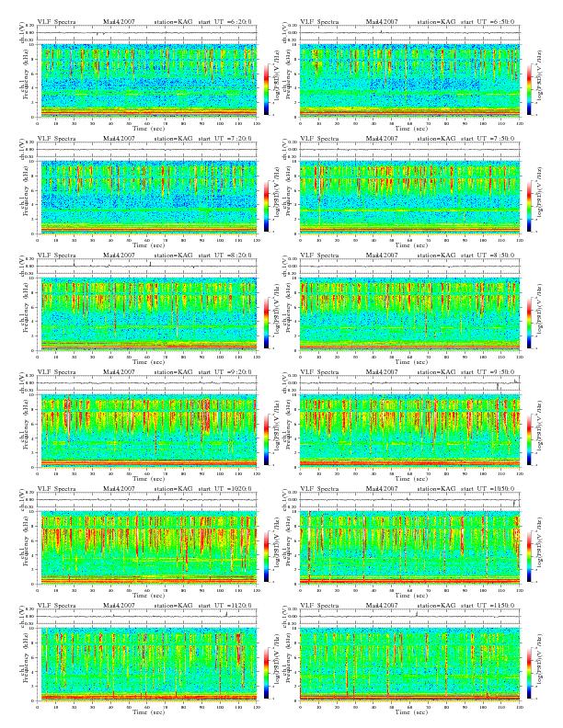Click 'VLF Spectra' heading of the 11:50:0 panel
Screen dimensions: 563x728
[x=319, y=605]
